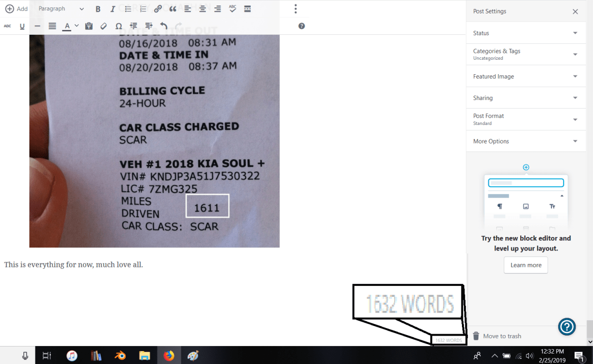Click the special character omega icon

click(119, 26)
